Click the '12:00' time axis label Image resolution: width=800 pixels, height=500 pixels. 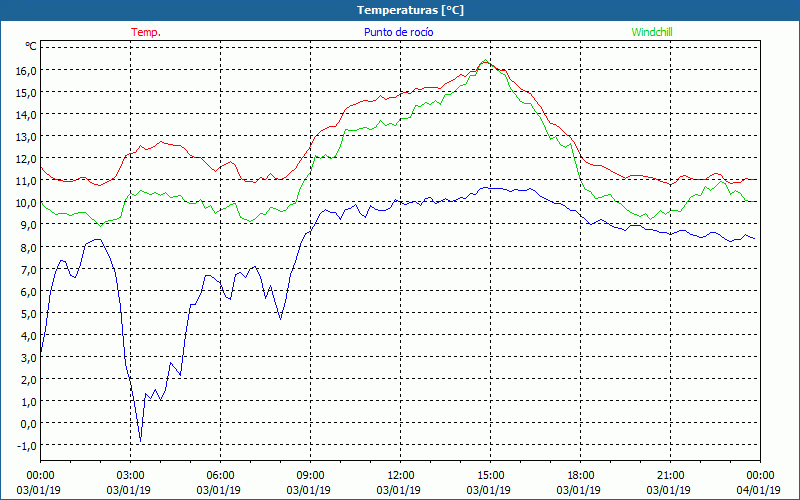coord(401,476)
